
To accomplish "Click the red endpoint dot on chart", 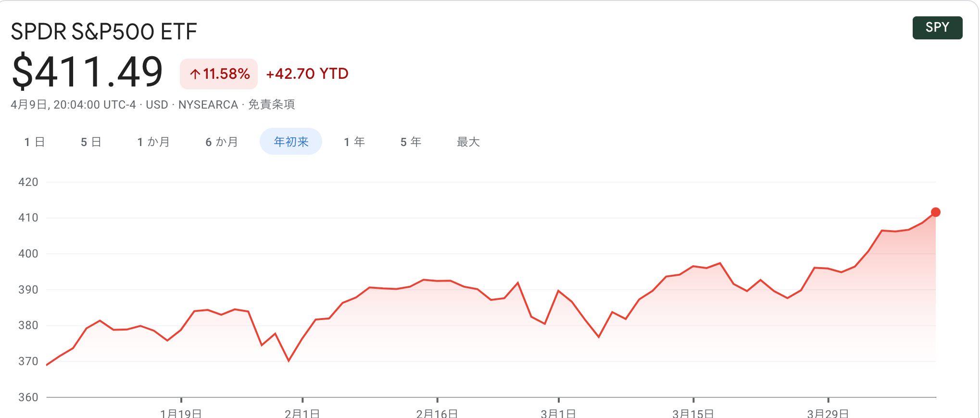I will [x=935, y=212].
